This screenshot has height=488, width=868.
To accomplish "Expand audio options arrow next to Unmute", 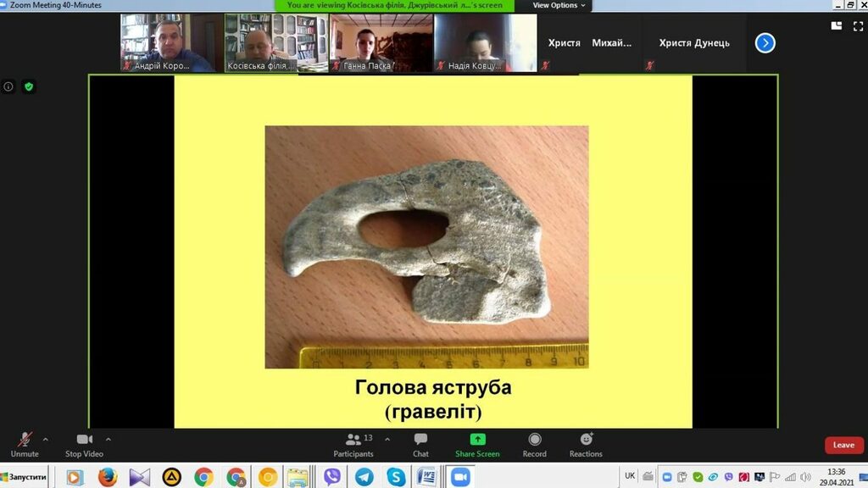I will pyautogui.click(x=46, y=439).
